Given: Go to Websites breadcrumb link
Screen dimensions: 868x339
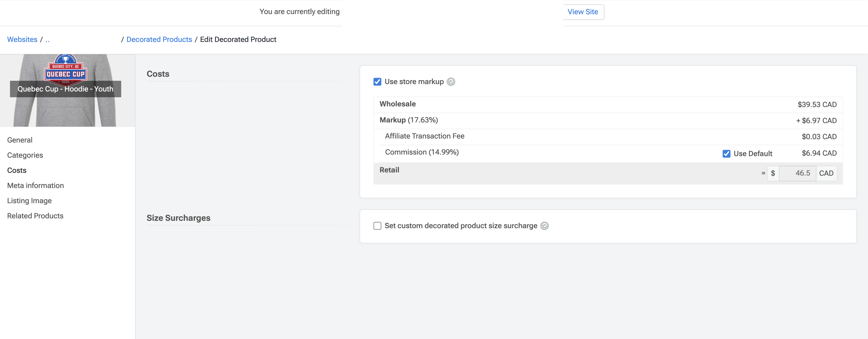Looking at the screenshot, I should coord(22,39).
